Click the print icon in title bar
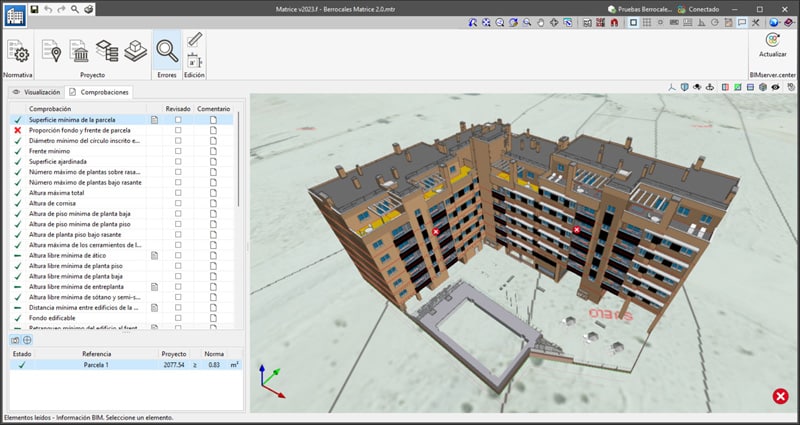 (x=89, y=8)
